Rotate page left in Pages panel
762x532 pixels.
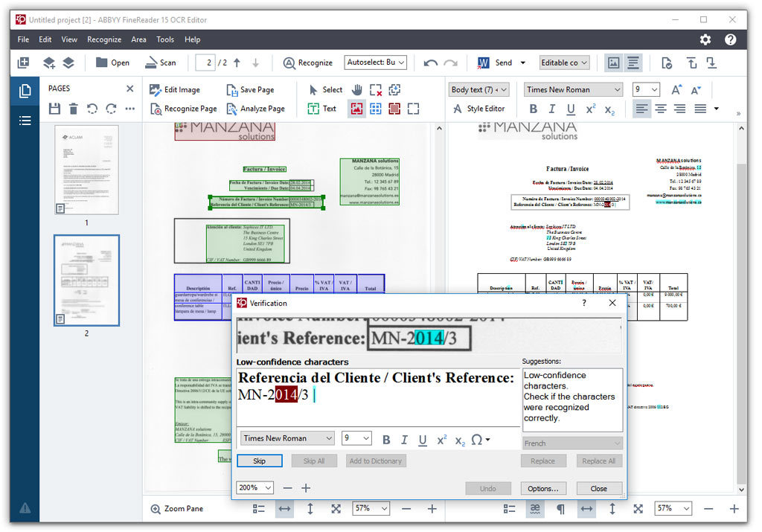pos(92,109)
